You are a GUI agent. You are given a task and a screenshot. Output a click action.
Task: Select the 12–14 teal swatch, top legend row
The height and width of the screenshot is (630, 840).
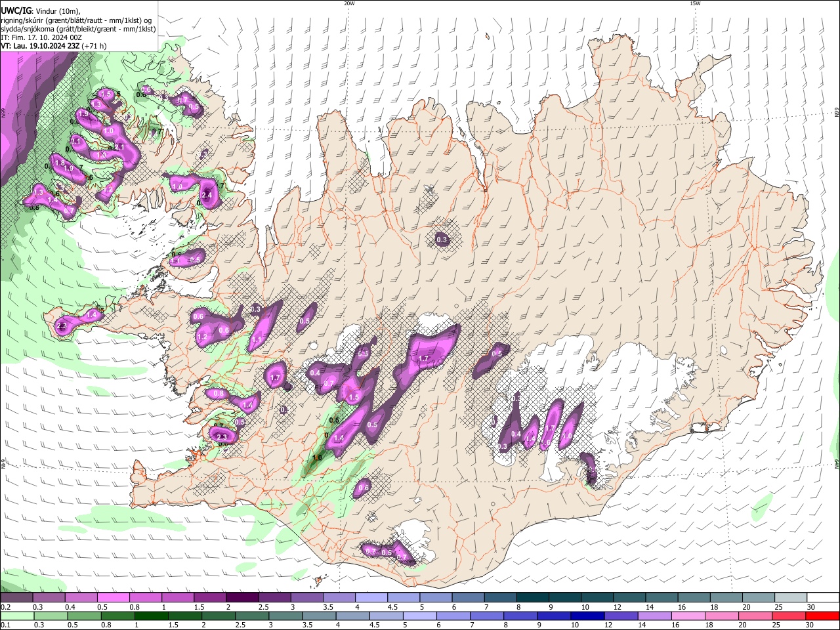tap(629, 598)
